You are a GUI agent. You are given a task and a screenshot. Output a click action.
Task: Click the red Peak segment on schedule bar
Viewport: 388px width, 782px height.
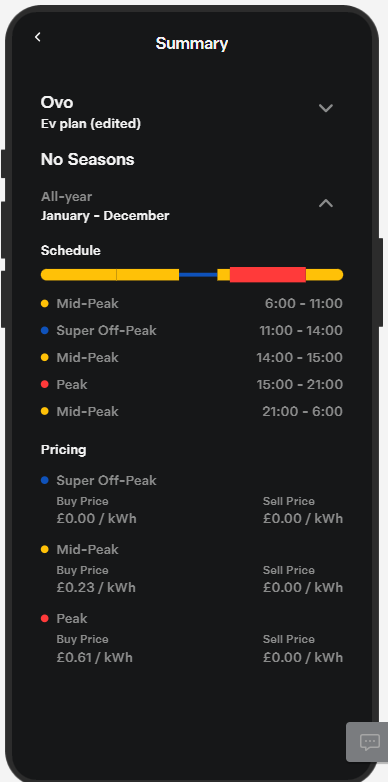pos(267,275)
